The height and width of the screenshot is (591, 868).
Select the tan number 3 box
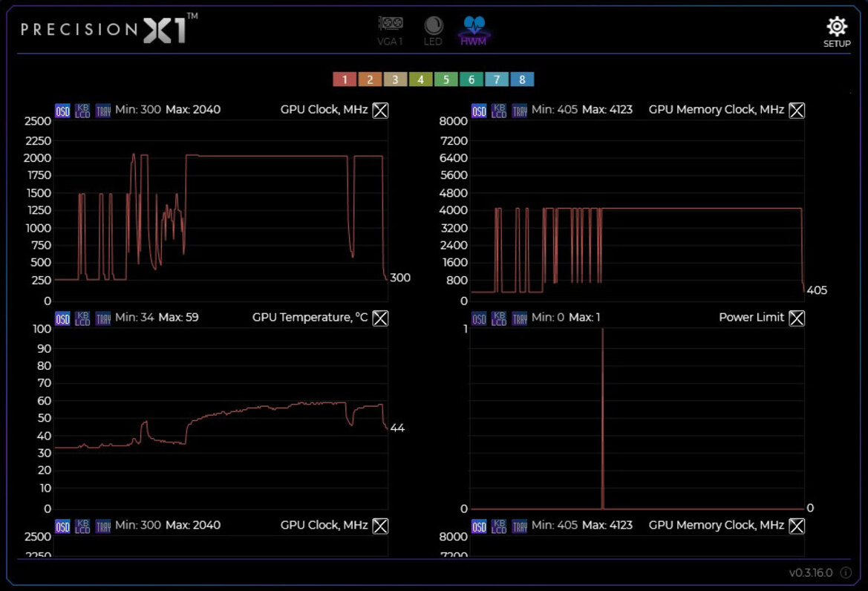[395, 79]
